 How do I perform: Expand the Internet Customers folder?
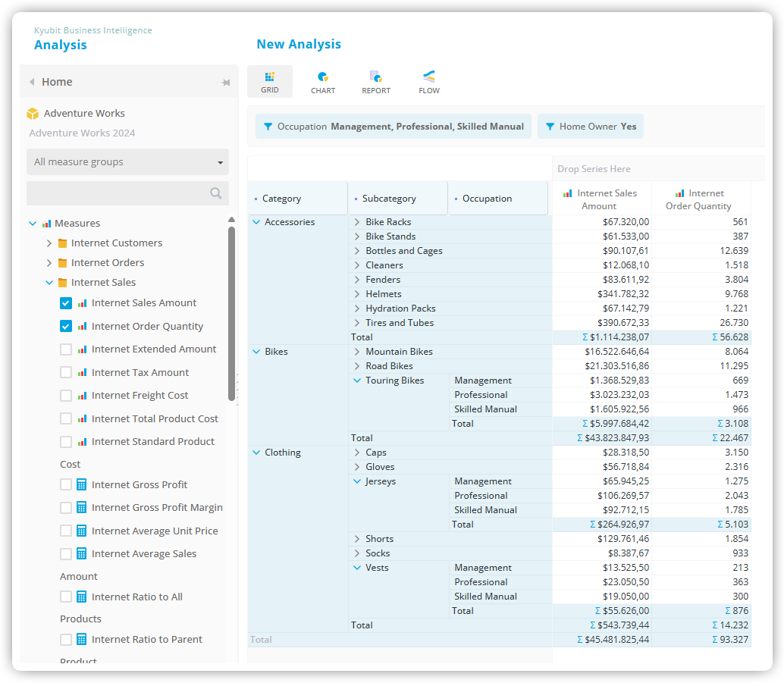(x=49, y=243)
